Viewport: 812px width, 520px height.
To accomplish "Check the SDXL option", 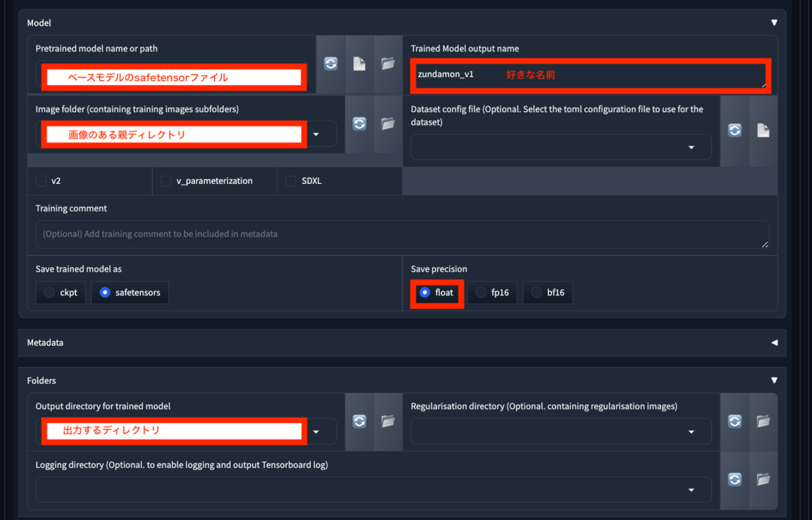I will [291, 181].
